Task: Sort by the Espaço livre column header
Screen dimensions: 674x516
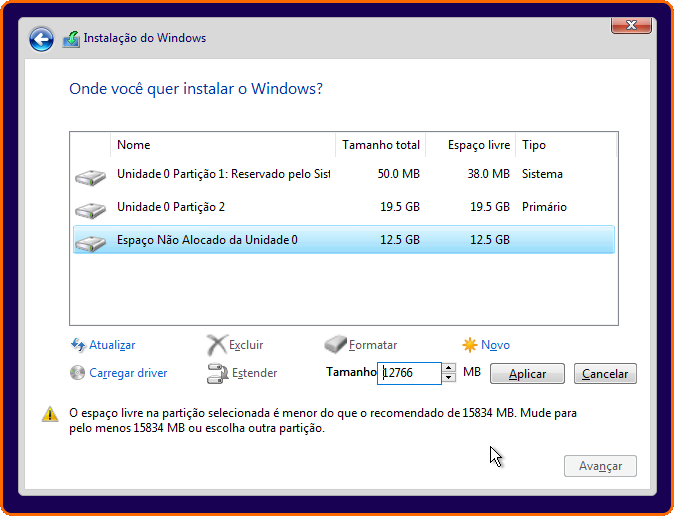Action: coord(471,145)
